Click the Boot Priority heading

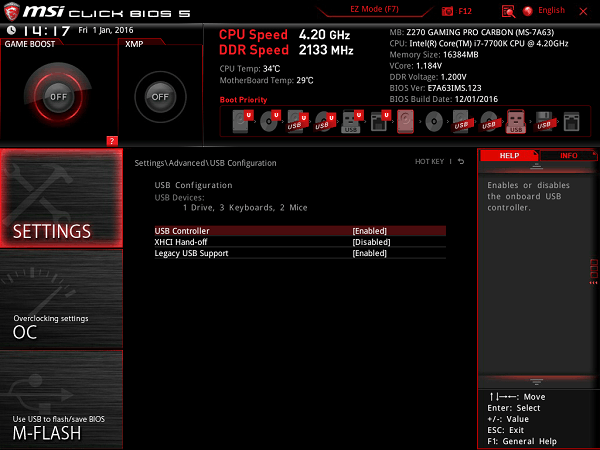[x=243, y=100]
